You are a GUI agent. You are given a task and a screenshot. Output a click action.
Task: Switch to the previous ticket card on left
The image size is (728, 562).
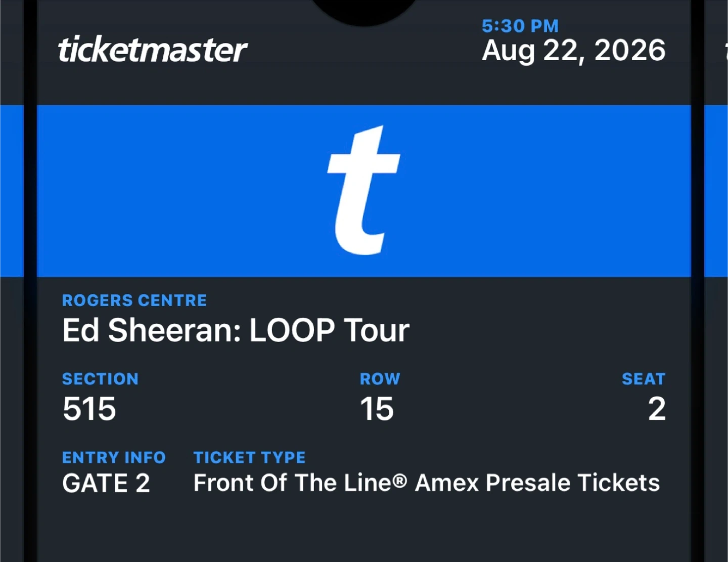click(11, 253)
